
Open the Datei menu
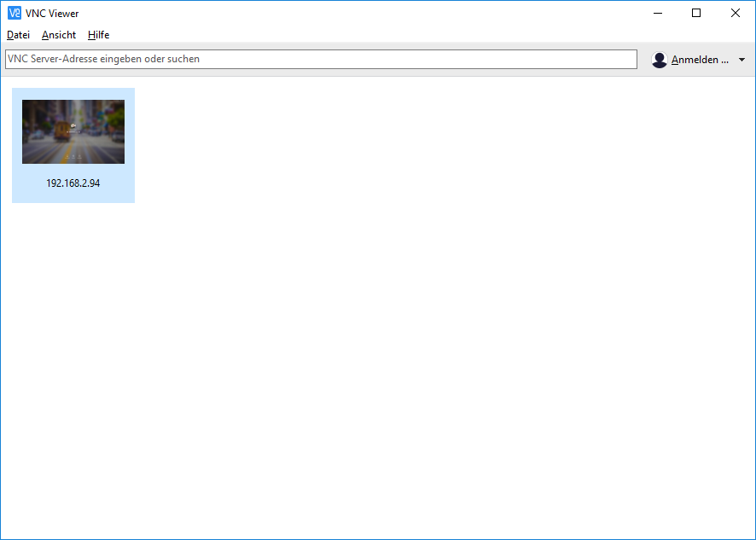click(18, 35)
